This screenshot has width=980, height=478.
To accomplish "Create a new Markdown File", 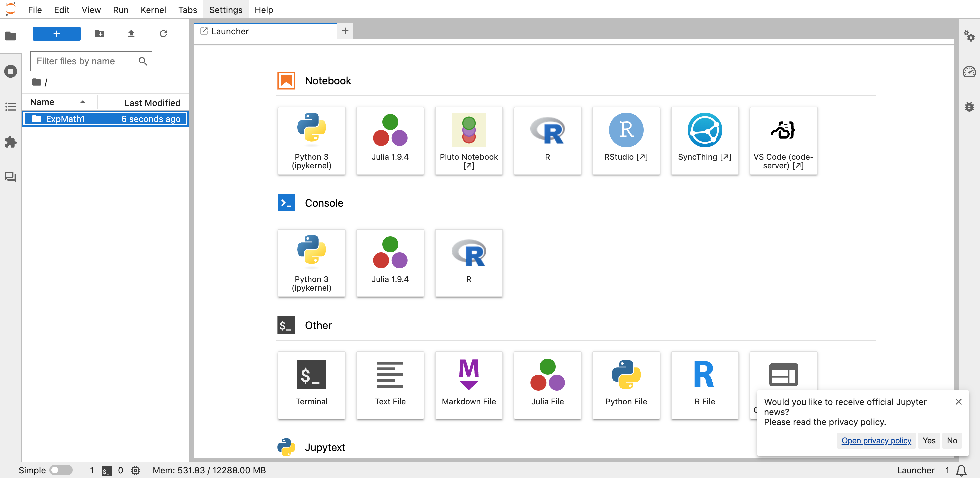I will pyautogui.click(x=469, y=385).
